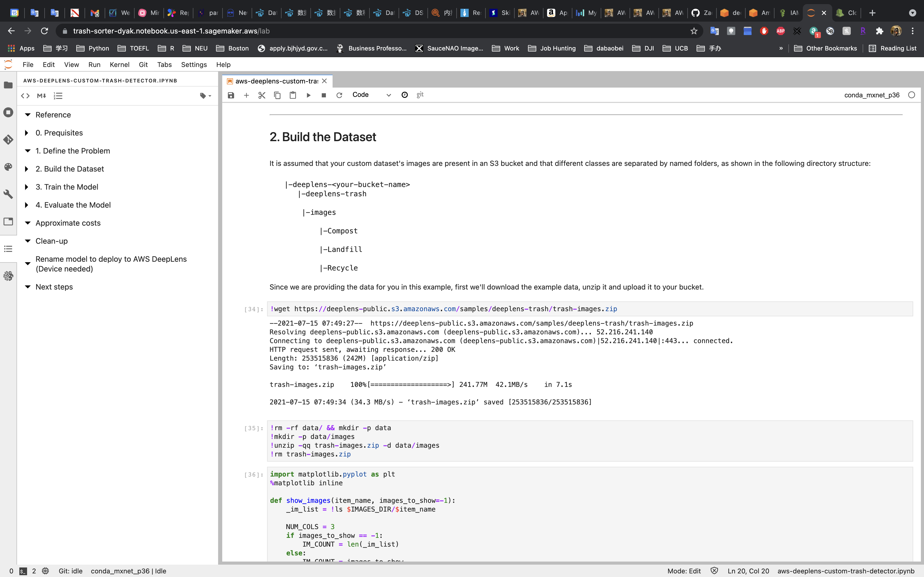Jump to 3. Train the Model heading
This screenshot has height=577, width=924.
click(67, 187)
